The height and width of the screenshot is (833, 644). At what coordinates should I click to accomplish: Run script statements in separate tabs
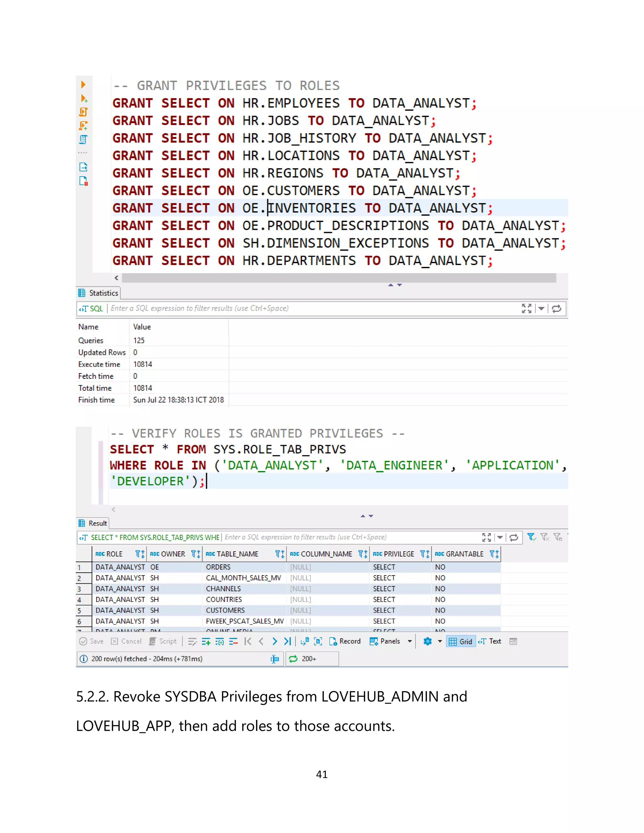point(84,125)
